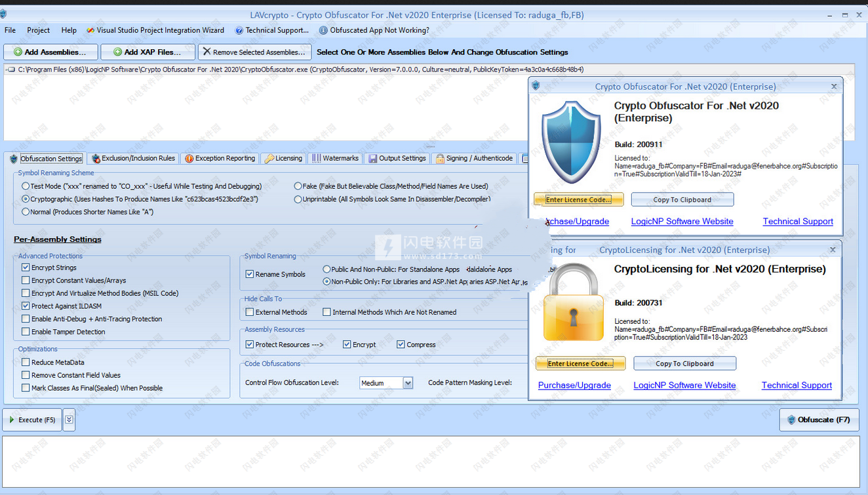Open Technical Support link in Crypto Obfuscator dialog
Image resolution: width=868 pixels, height=495 pixels.
[798, 222]
